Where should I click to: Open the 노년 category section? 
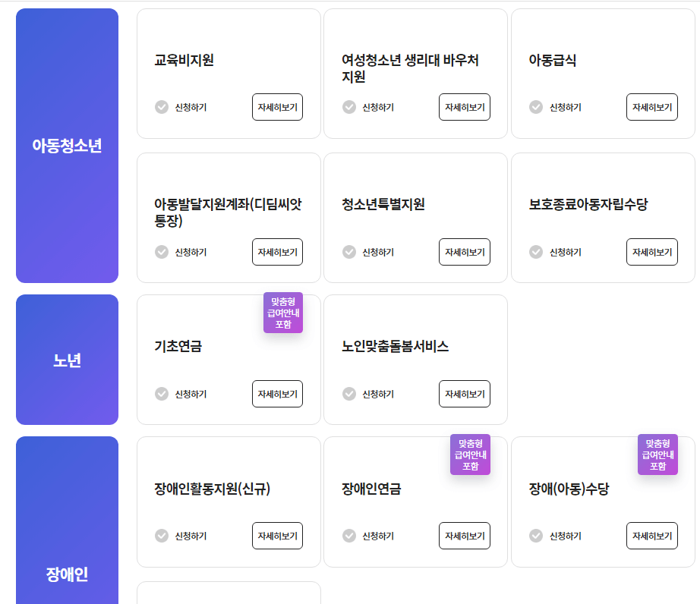coord(67,359)
